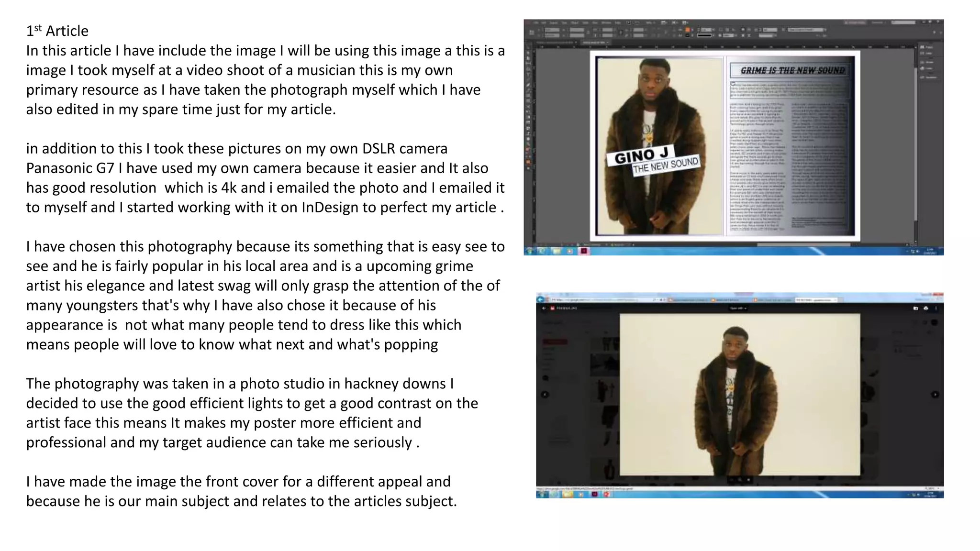Click the orange fill swatch in toolbox

click(x=529, y=162)
